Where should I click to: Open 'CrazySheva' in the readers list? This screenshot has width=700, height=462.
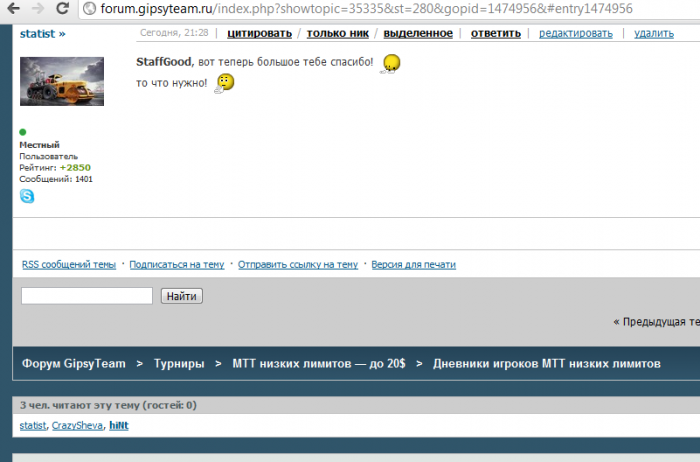click(77, 425)
